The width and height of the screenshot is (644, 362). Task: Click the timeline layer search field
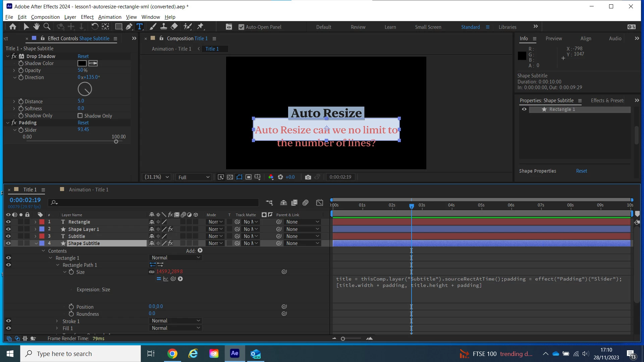tap(154, 202)
